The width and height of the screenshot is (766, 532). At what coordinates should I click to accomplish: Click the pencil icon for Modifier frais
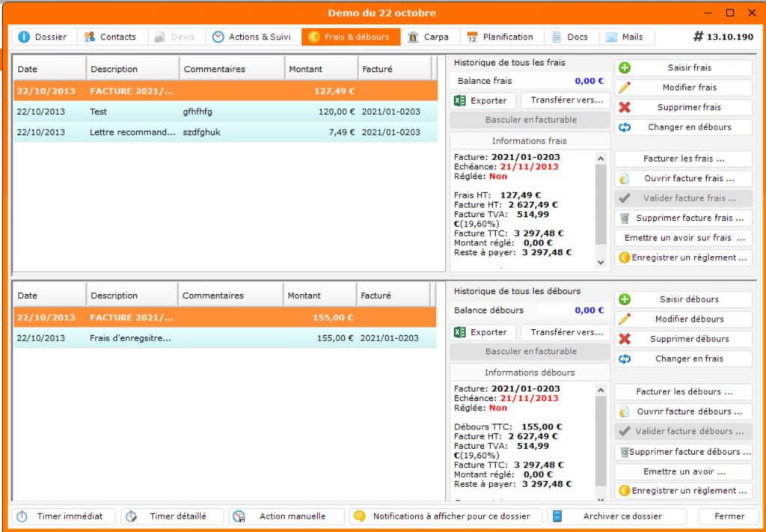(625, 88)
